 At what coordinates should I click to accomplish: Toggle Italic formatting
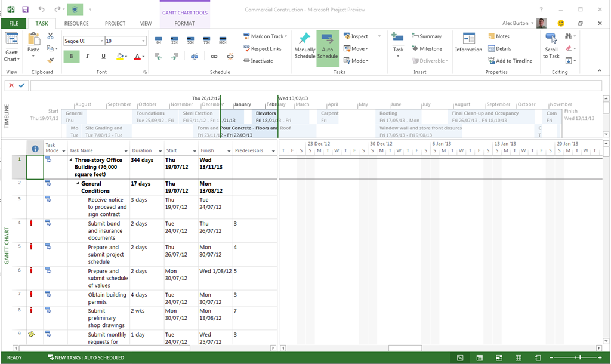87,57
